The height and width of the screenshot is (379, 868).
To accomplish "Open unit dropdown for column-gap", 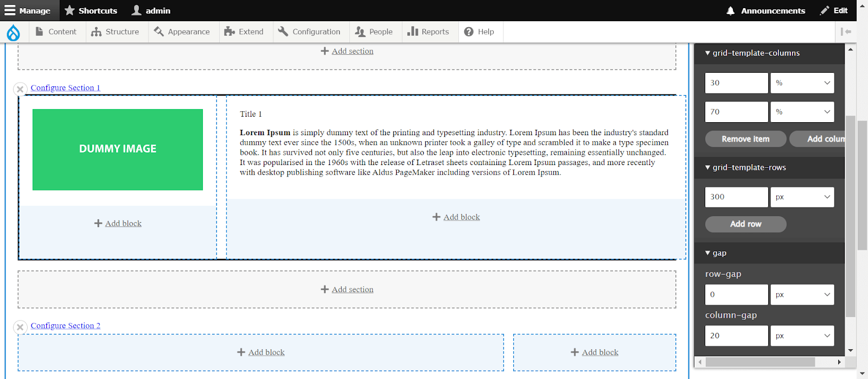I will [x=802, y=336].
